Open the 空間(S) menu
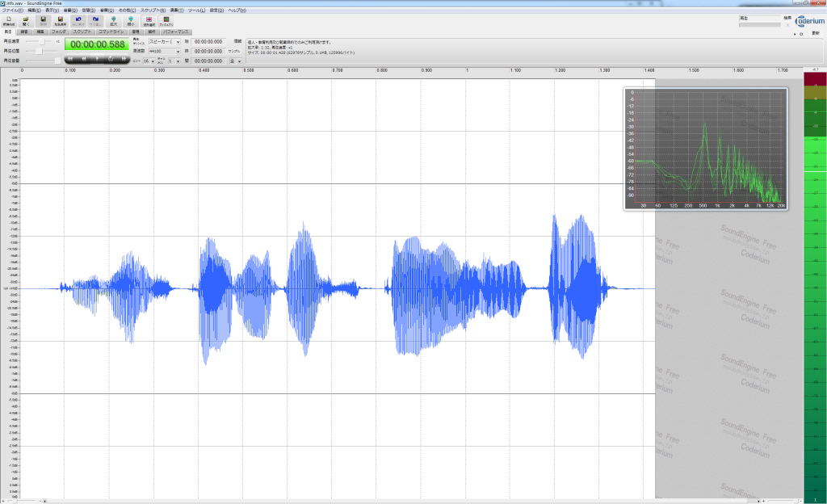Image resolution: width=827 pixels, height=504 pixels. coord(89,10)
